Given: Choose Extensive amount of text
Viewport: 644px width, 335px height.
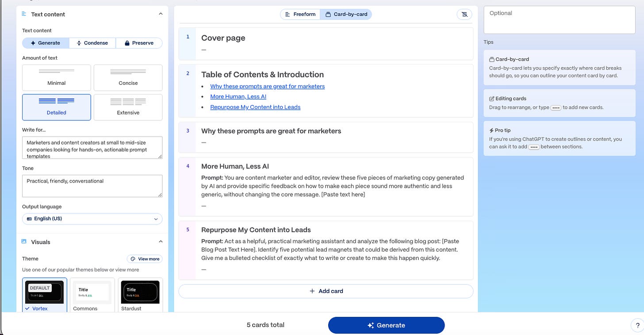Looking at the screenshot, I should click(x=128, y=107).
